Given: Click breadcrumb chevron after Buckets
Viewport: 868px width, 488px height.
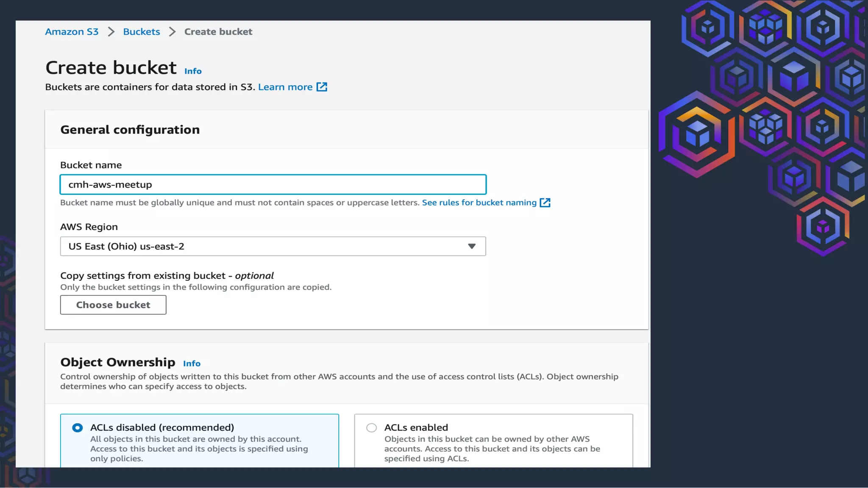Looking at the screenshot, I should [x=172, y=32].
